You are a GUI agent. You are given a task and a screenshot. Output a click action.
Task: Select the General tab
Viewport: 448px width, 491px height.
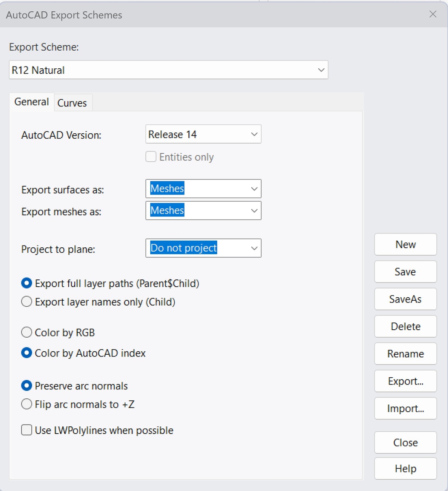pos(32,102)
